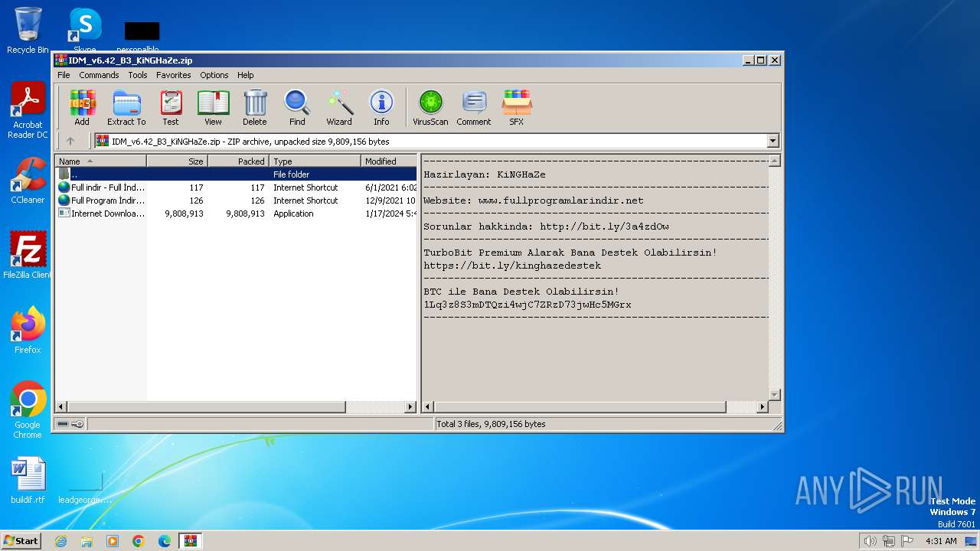Image resolution: width=980 pixels, height=551 pixels.
Task: Open Chrome from the taskbar
Action: click(x=139, y=541)
